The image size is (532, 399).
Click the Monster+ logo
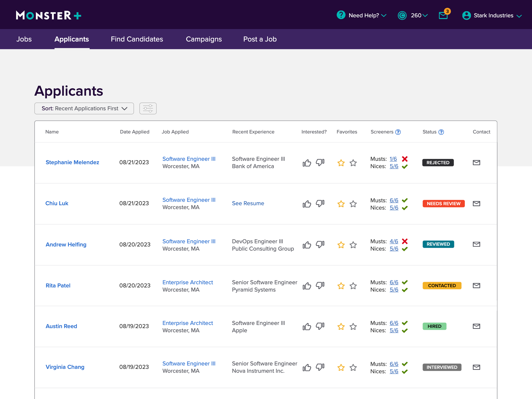[49, 15]
